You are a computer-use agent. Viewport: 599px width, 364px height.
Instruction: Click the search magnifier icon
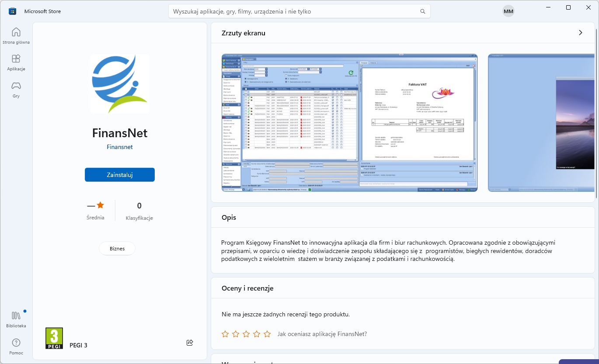(x=422, y=11)
